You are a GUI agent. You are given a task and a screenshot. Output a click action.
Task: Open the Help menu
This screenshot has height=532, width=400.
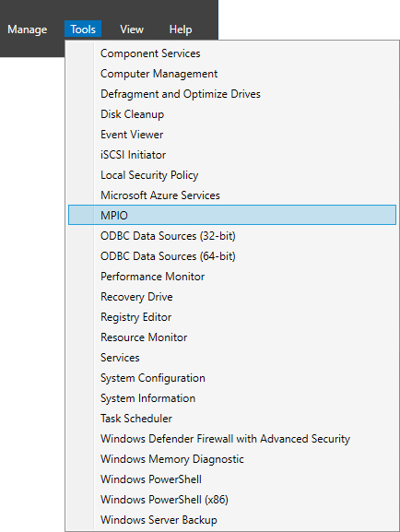tap(181, 30)
